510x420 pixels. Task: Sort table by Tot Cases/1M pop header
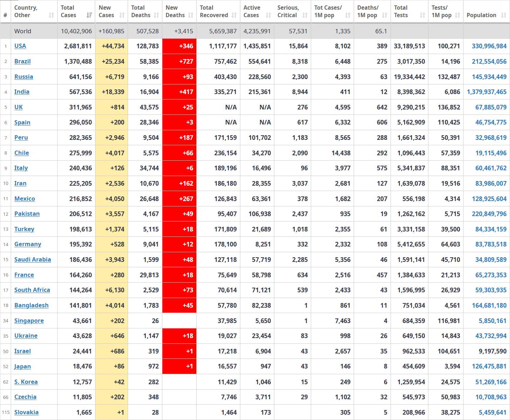pos(328,11)
